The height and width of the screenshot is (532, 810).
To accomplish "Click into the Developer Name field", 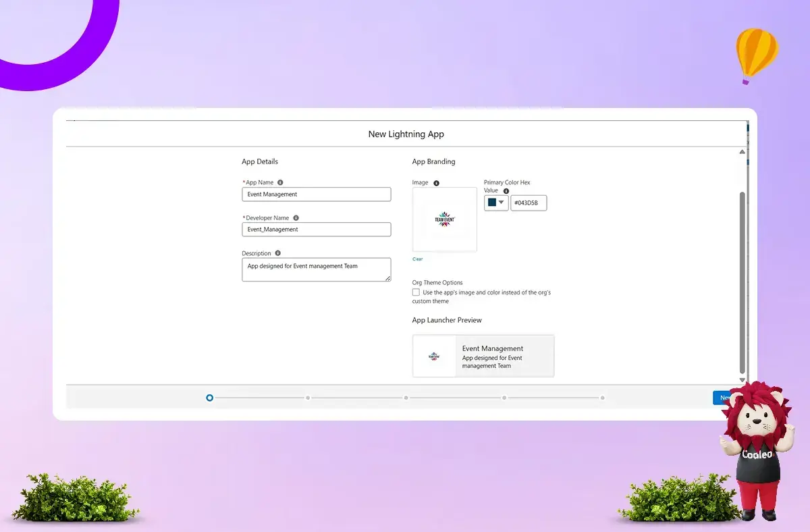I will point(316,230).
